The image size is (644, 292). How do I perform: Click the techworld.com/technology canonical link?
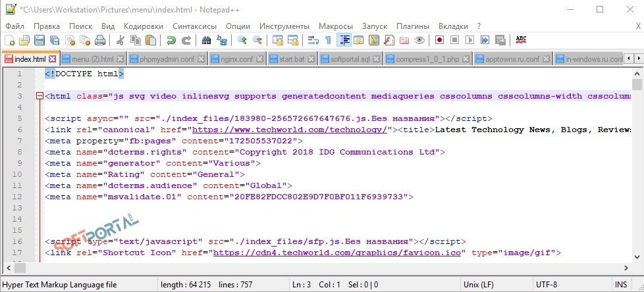pyautogui.click(x=290, y=130)
